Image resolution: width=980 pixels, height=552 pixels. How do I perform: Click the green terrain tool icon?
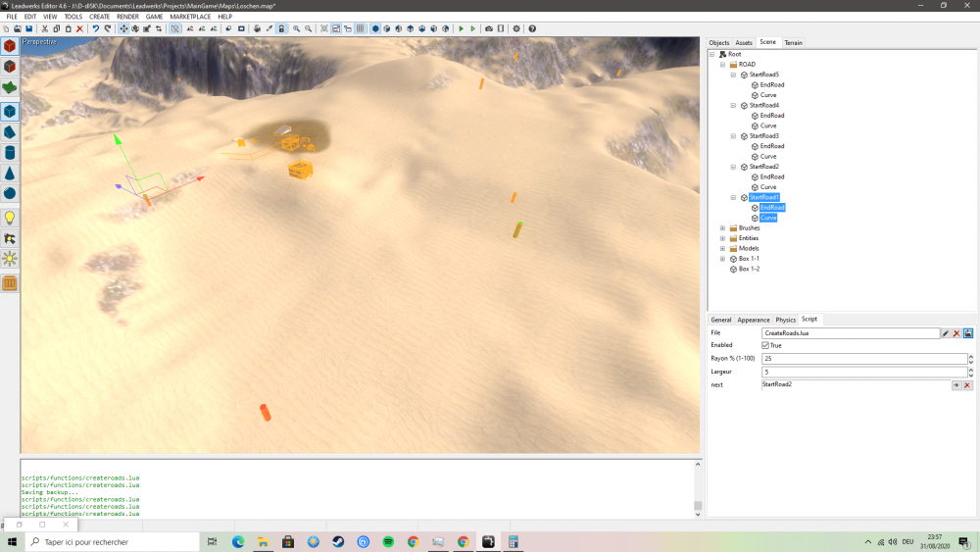tap(10, 87)
